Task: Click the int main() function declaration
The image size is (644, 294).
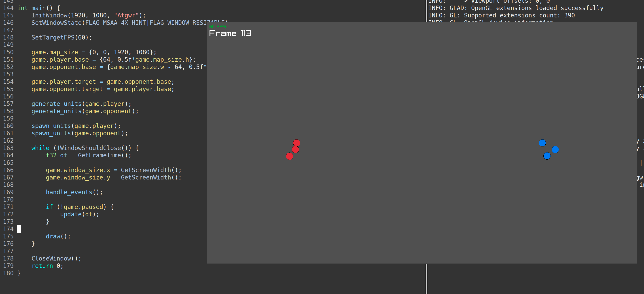Action: tap(38, 8)
